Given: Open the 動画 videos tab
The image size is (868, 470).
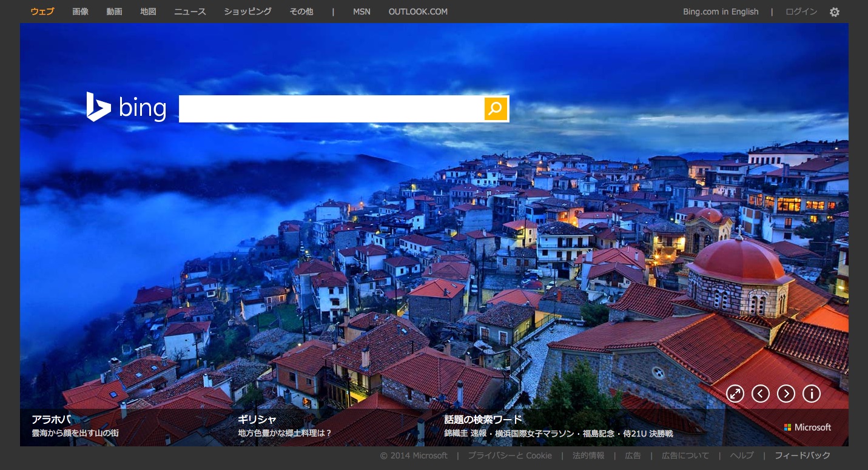Looking at the screenshot, I should click(x=114, y=12).
